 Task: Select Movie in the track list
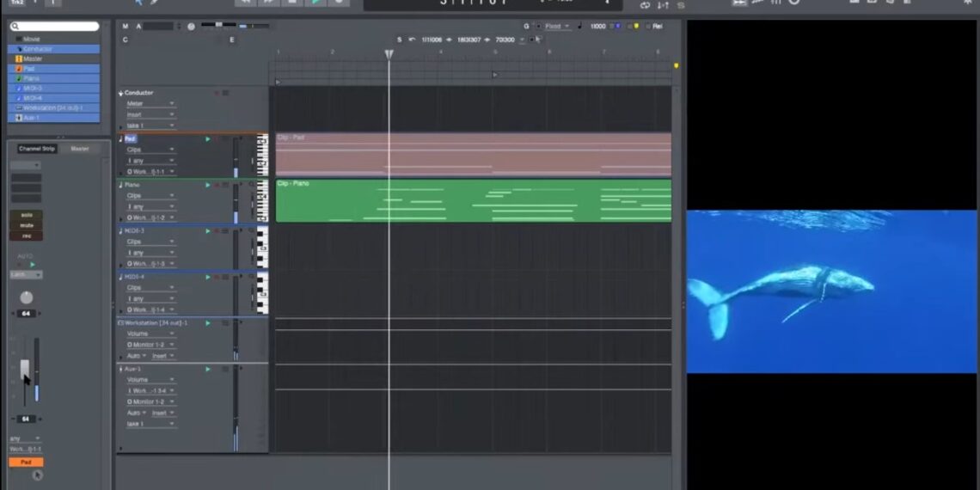point(31,39)
